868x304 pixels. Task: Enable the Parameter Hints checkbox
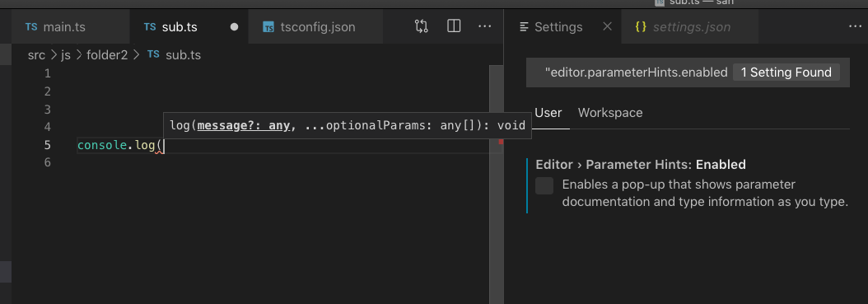(544, 185)
